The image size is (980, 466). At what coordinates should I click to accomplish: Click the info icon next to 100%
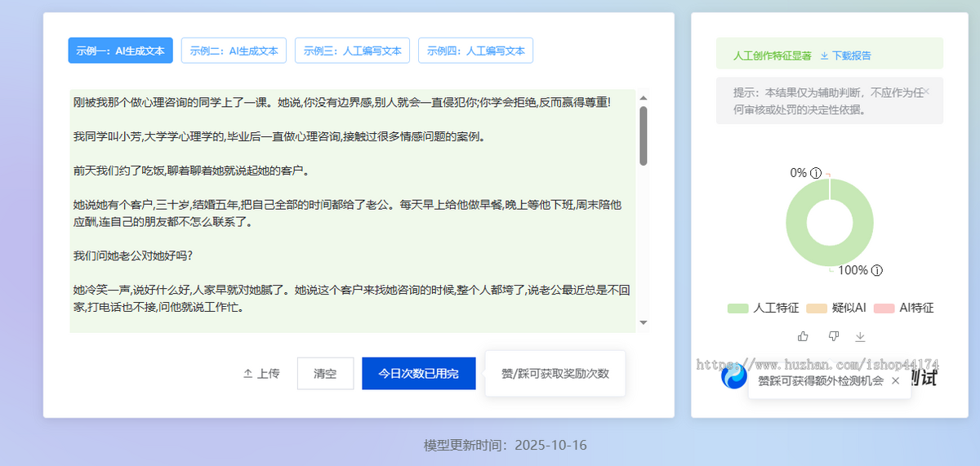[x=877, y=270]
